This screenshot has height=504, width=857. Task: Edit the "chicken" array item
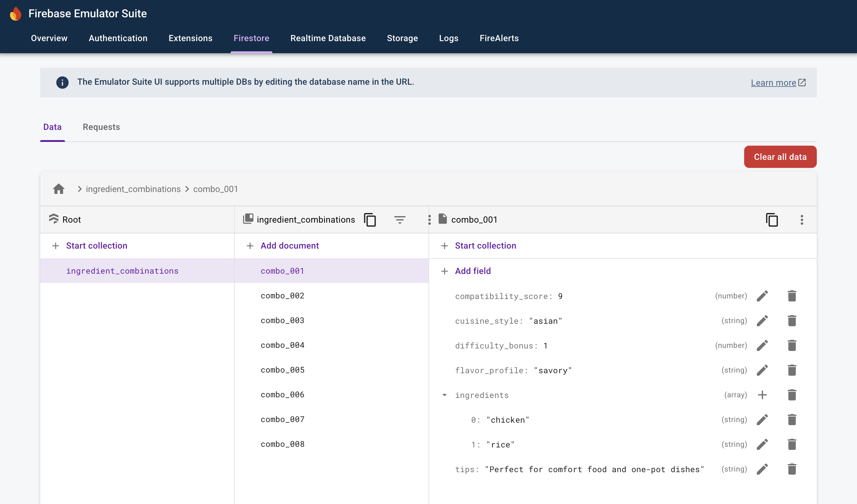762,420
